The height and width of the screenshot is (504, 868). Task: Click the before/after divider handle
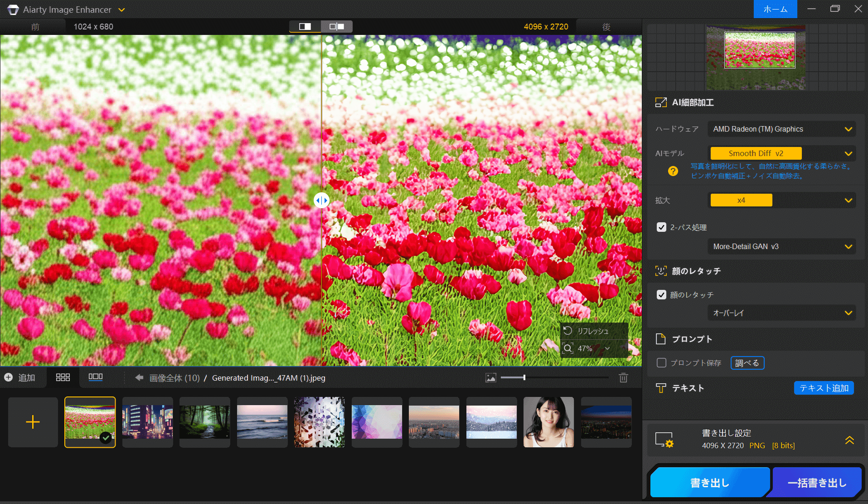point(321,200)
